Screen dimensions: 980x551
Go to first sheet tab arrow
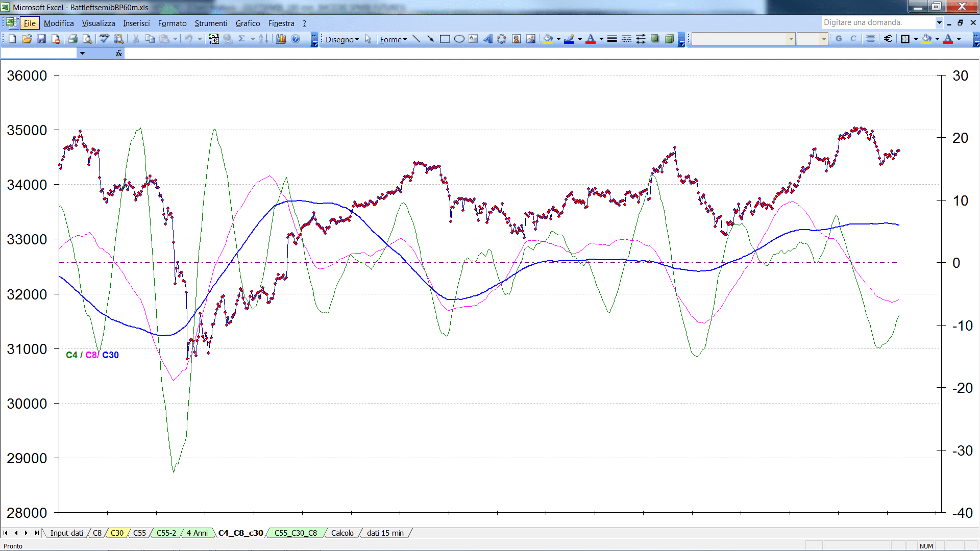[6, 533]
